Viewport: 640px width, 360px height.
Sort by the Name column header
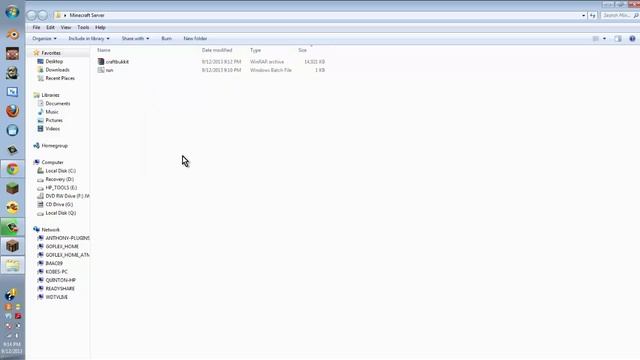click(104, 50)
